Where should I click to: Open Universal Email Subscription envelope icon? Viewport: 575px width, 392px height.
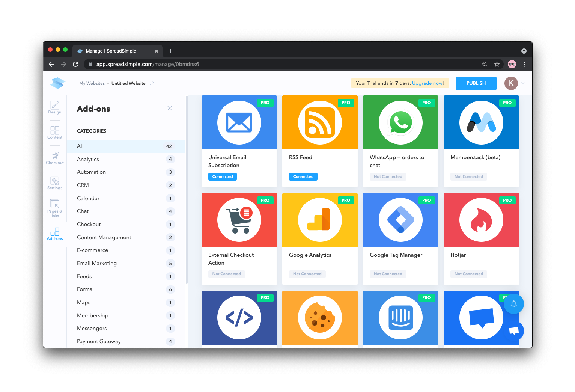click(x=239, y=122)
